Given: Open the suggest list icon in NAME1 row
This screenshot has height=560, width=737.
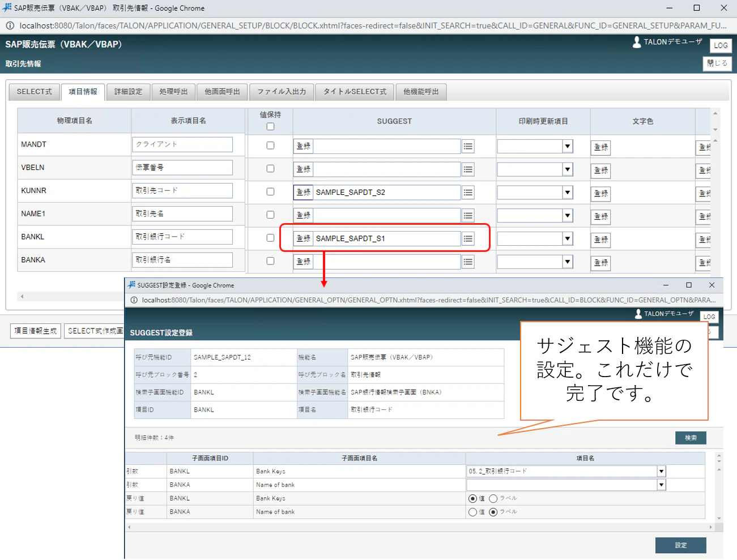Looking at the screenshot, I should (468, 216).
